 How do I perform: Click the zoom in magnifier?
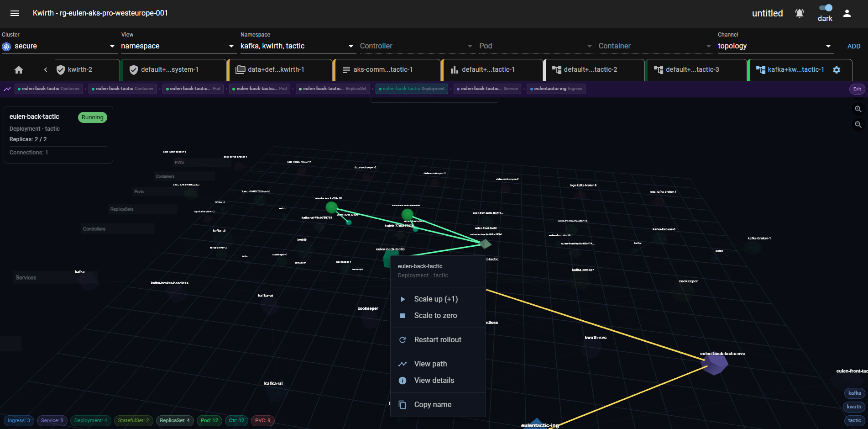pyautogui.click(x=858, y=109)
